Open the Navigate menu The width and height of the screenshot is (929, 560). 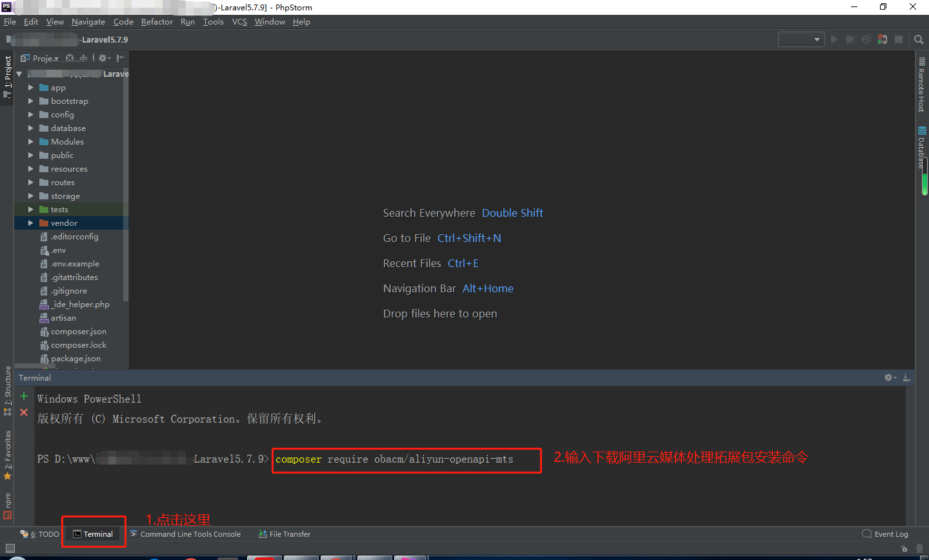tap(88, 22)
